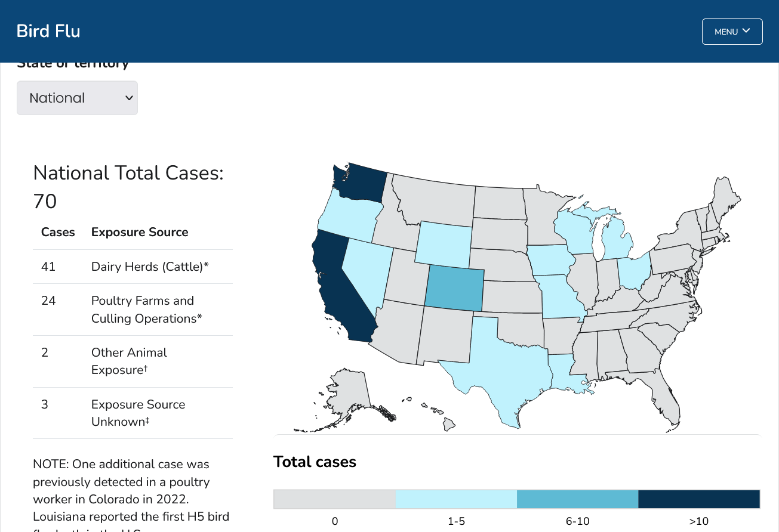Click the Dairy Herds (Cattle) table row
The width and height of the screenshot is (779, 532).
(133, 267)
